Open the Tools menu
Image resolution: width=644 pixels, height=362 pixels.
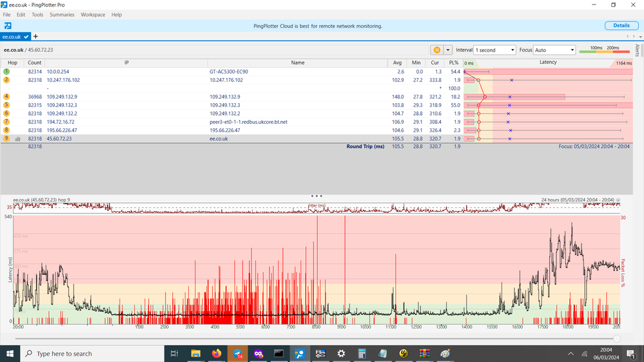(x=37, y=15)
